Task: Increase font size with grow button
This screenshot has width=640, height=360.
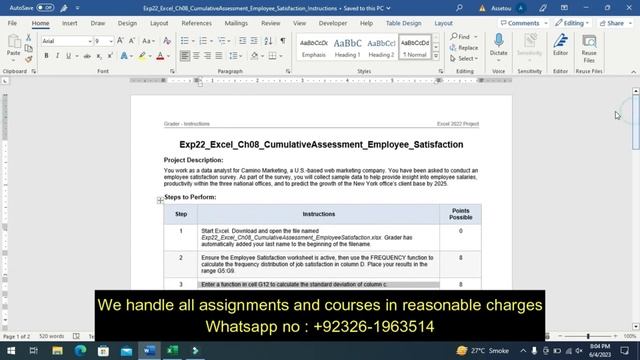Action: pyautogui.click(x=120, y=41)
